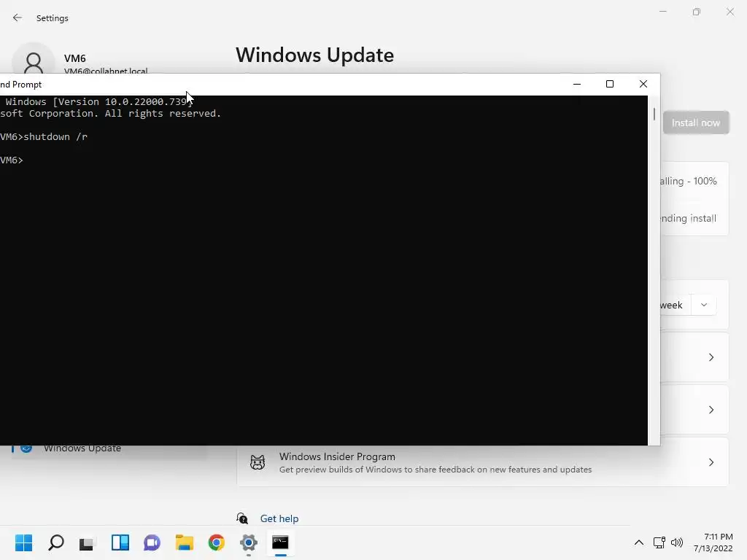Close the Command Prompt window
The height and width of the screenshot is (560, 747).
tap(643, 85)
